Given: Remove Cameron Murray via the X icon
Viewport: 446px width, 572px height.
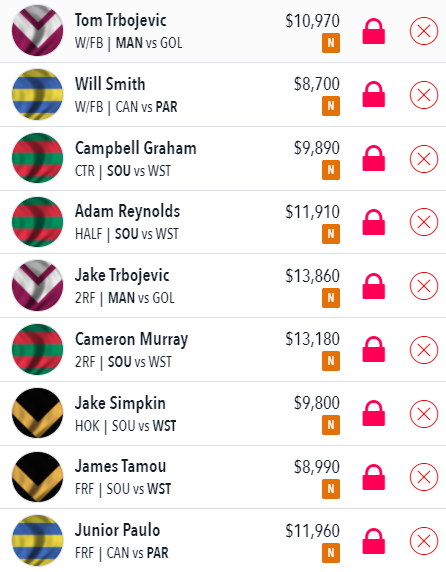Looking at the screenshot, I should coord(424,350).
